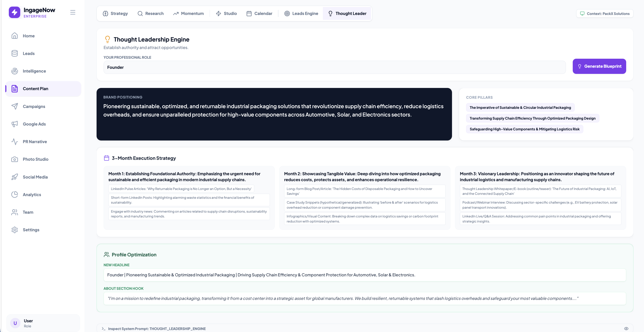Click the lightbulb icon beside Thought Leadership Engine

click(108, 39)
